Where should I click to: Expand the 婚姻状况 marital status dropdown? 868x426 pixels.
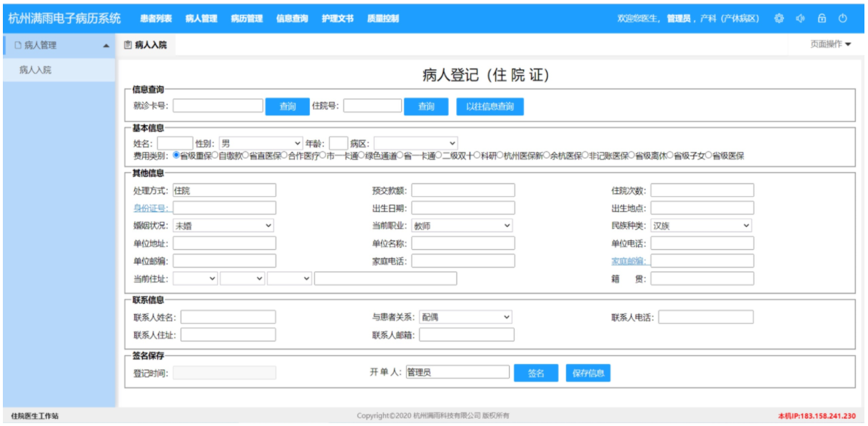coord(223,225)
